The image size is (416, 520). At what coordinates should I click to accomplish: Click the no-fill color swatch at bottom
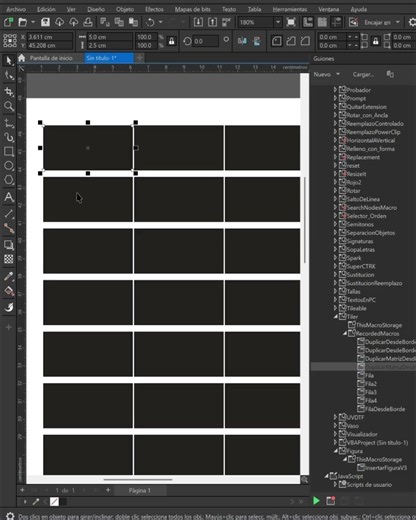tap(54, 501)
